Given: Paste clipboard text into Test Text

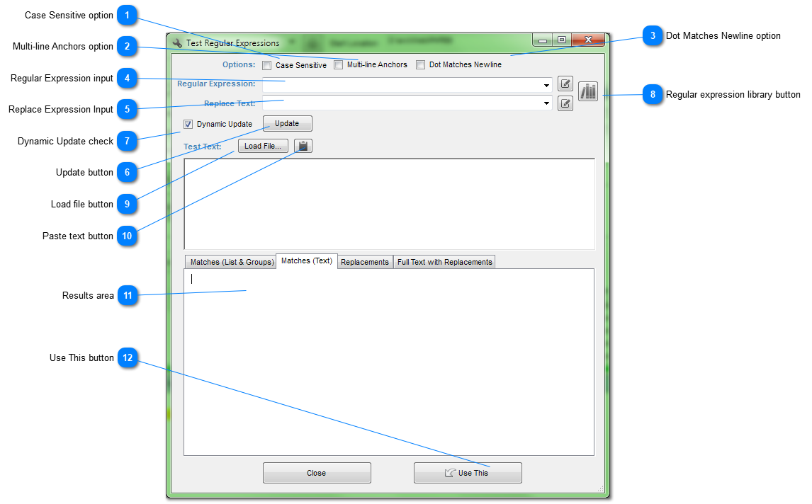Looking at the screenshot, I should [303, 146].
